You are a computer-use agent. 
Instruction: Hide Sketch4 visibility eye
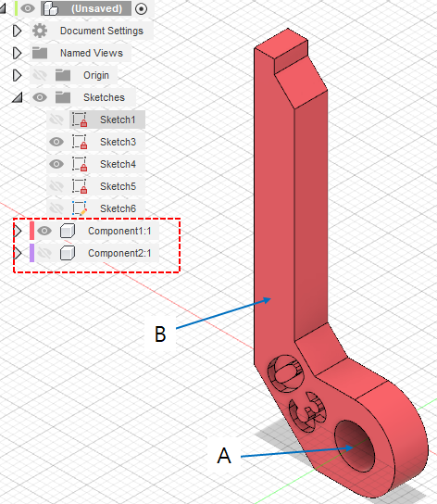click(x=56, y=164)
